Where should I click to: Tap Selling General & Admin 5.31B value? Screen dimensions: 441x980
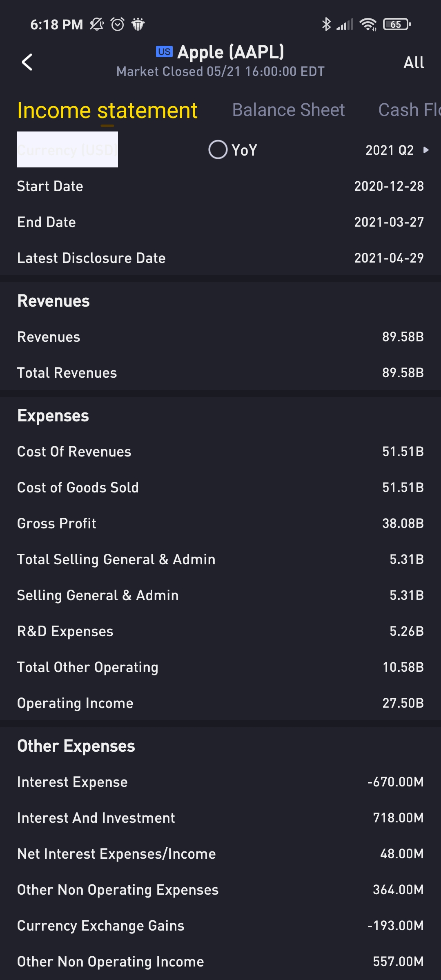406,595
